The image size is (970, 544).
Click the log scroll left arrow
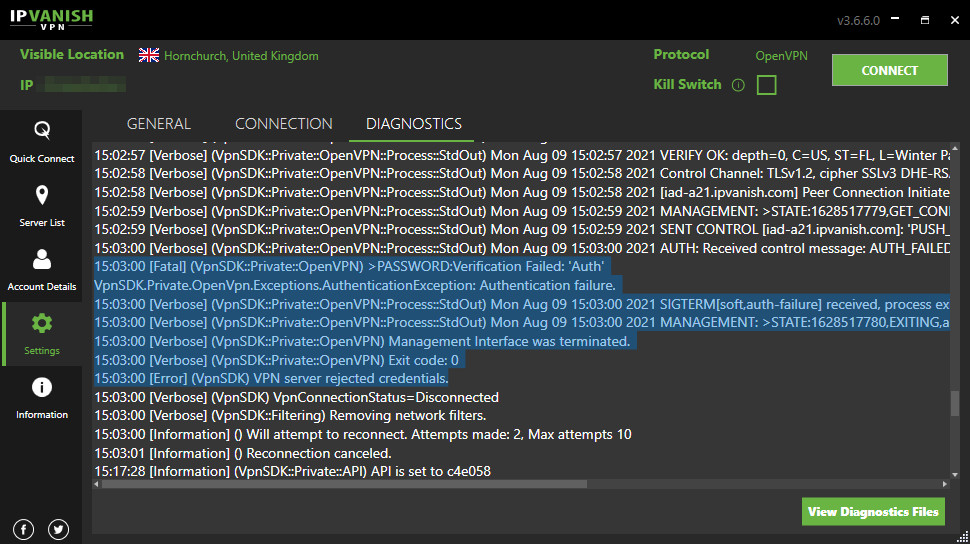[96, 484]
